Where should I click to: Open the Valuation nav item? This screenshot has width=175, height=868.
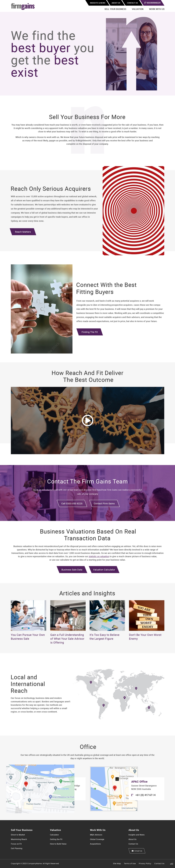tap(137, 9)
